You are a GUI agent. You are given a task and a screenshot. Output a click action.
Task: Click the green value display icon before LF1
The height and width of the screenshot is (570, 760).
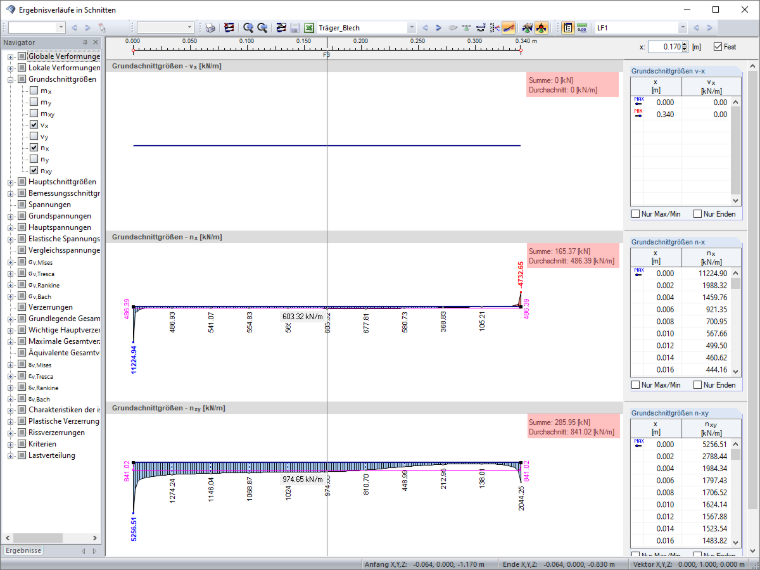pos(582,28)
